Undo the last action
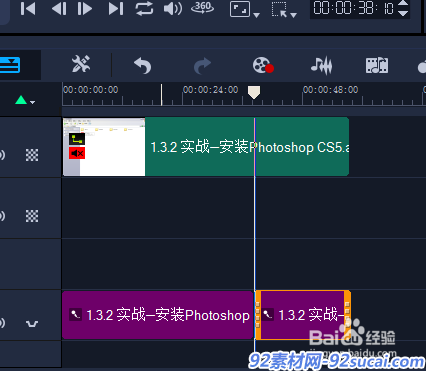 142,65
